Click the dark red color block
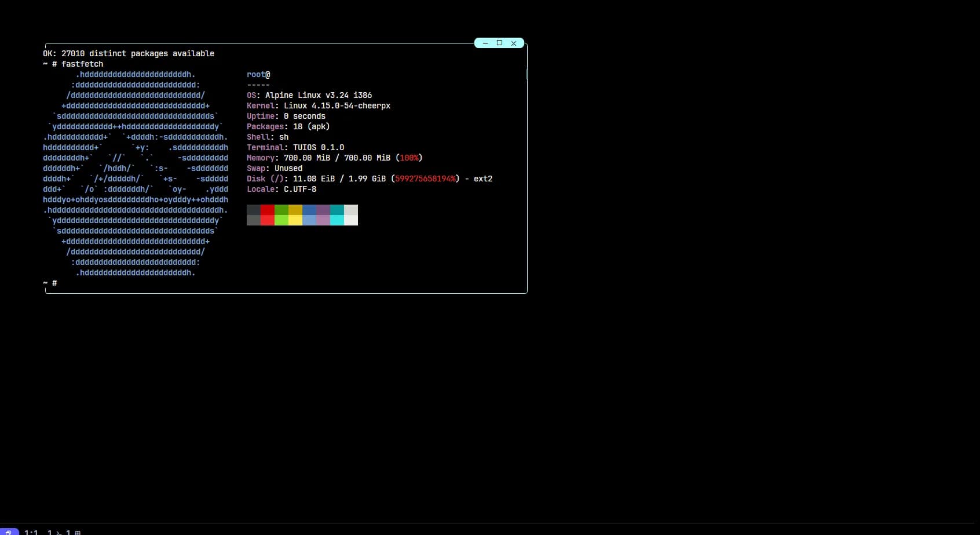 [x=268, y=210]
